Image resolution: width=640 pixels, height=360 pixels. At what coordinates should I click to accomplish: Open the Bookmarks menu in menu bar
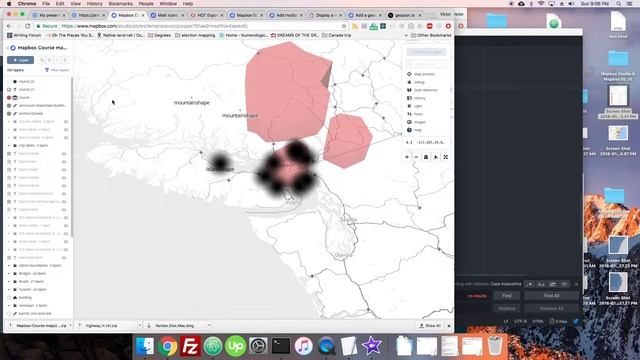point(120,4)
